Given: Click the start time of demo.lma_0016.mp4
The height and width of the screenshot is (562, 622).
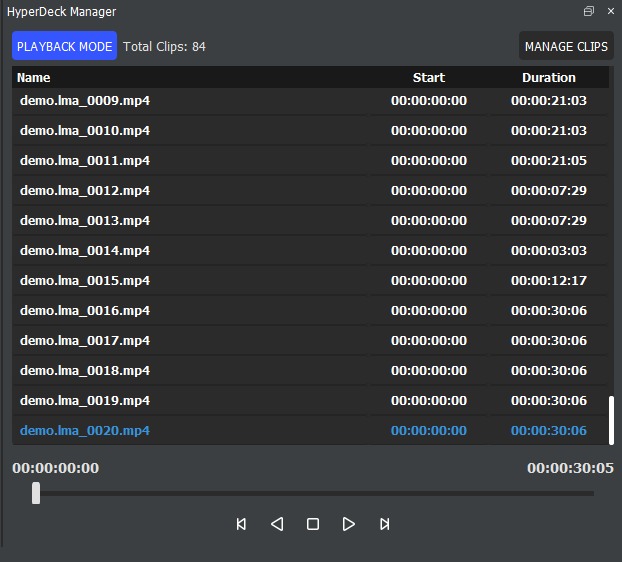Looking at the screenshot, I should coord(429,311).
